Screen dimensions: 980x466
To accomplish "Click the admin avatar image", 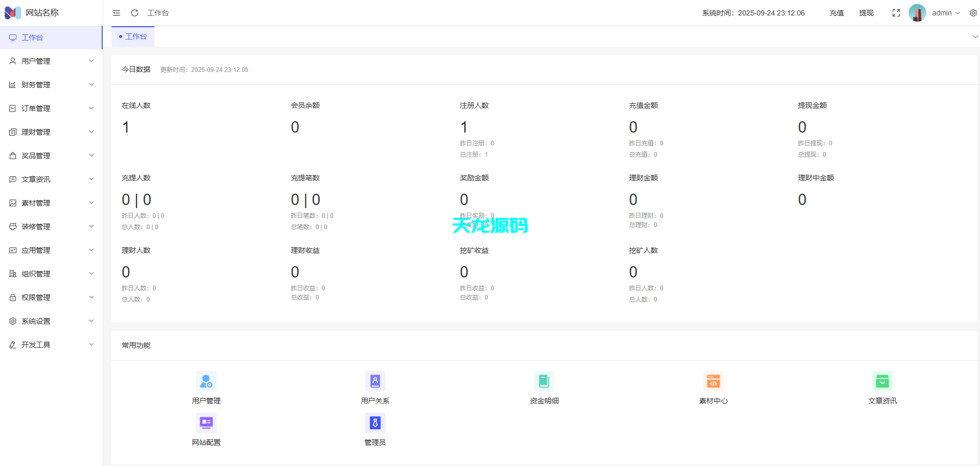I will [x=916, y=12].
